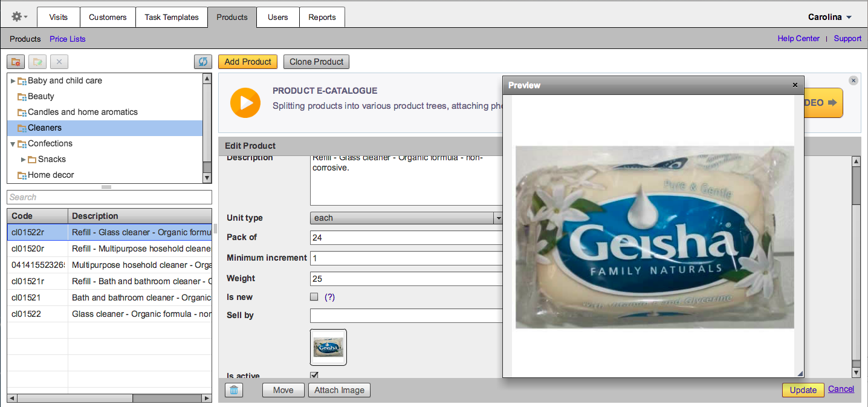868x407 pixels.
Task: Click the delete category X icon
Action: click(59, 62)
